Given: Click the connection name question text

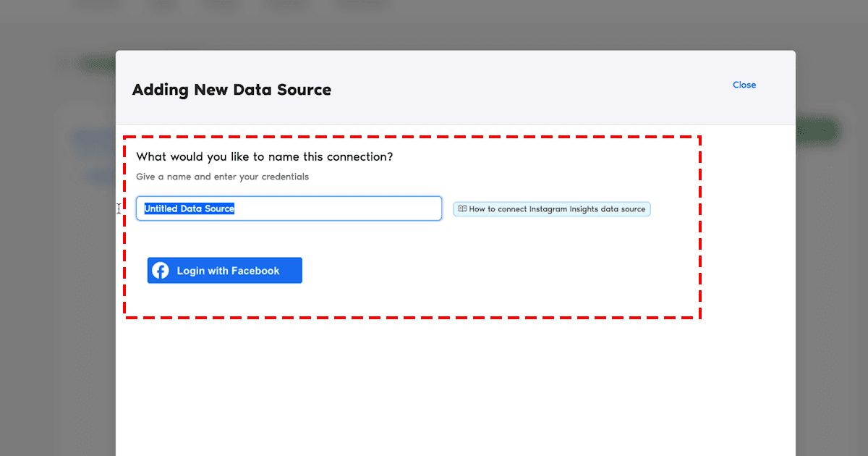Looking at the screenshot, I should tap(265, 156).
